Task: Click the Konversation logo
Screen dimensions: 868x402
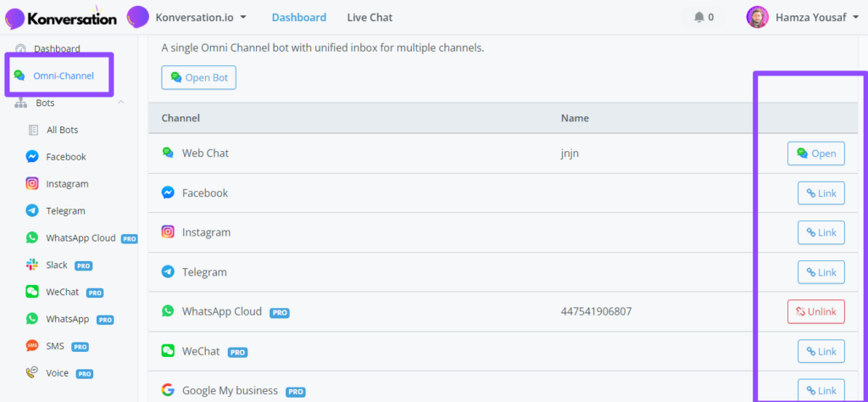Action: click(61, 18)
